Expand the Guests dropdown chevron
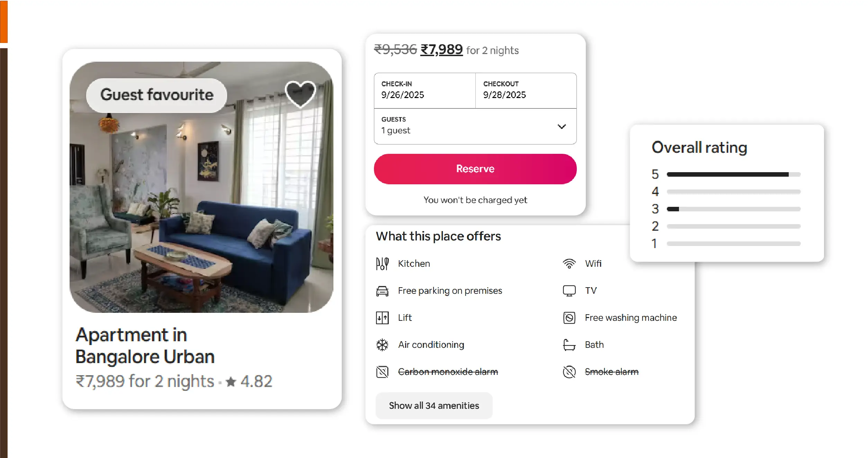Screen dimensions: 868x458 pyautogui.click(x=562, y=126)
